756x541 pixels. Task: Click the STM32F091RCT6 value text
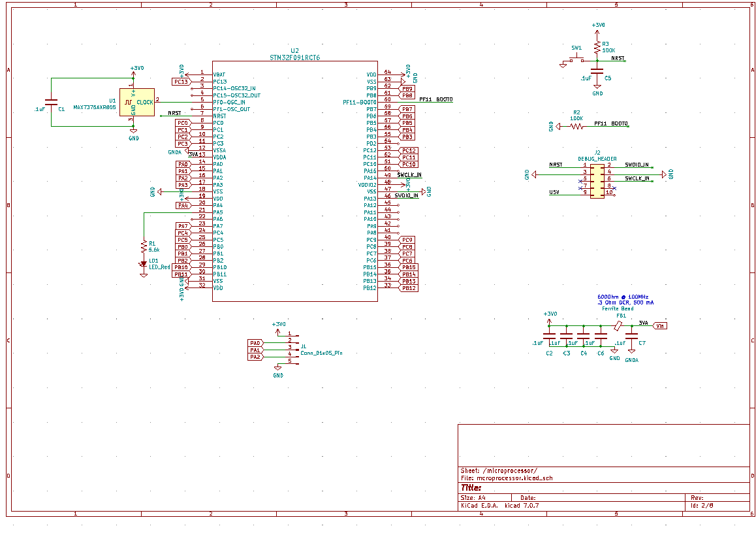click(x=294, y=57)
